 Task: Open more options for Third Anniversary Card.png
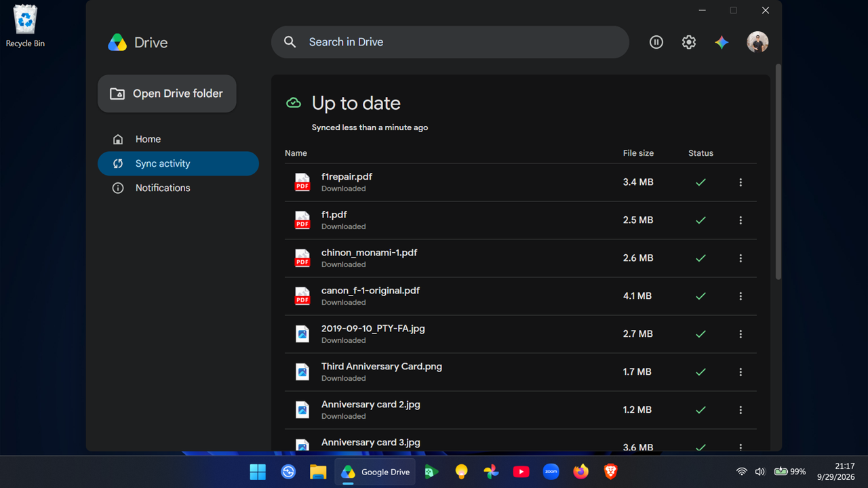pos(741,372)
